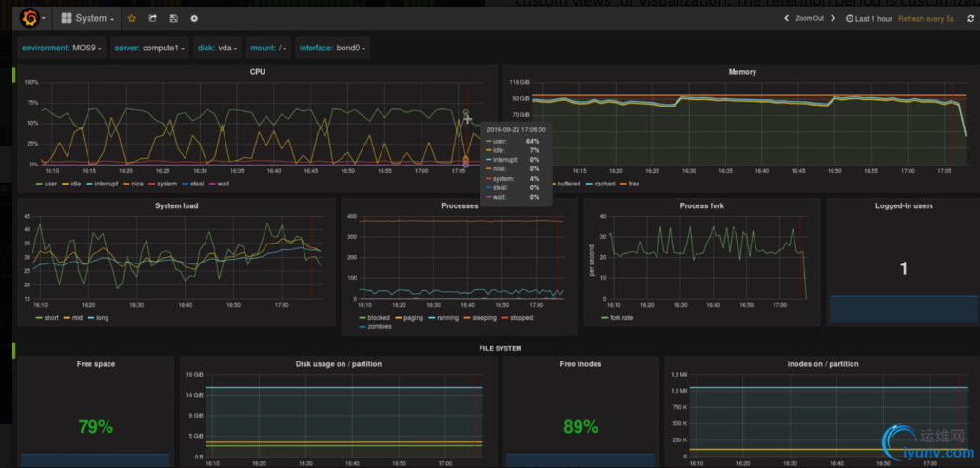The image size is (980, 468).
Task: Open the Process fork panel title menu
Action: point(701,205)
